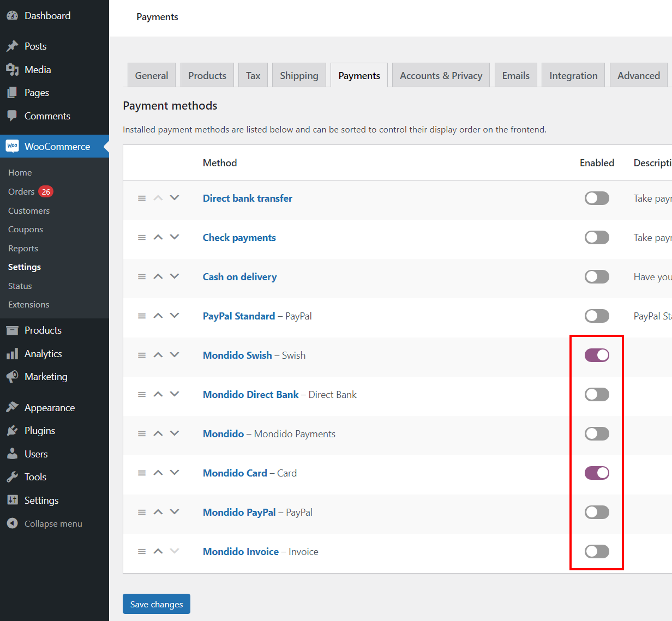Disable Mondido Swish toggle
The height and width of the screenshot is (621, 672).
(x=597, y=355)
